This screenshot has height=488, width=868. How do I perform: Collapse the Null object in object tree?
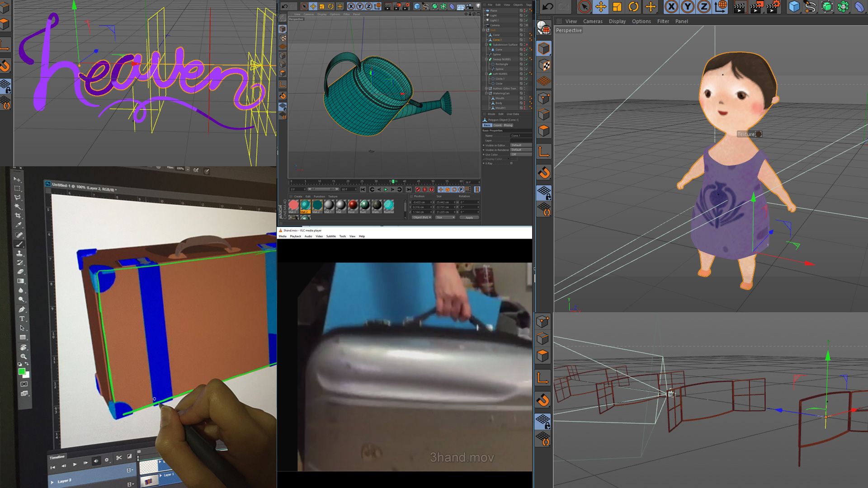coord(483,30)
